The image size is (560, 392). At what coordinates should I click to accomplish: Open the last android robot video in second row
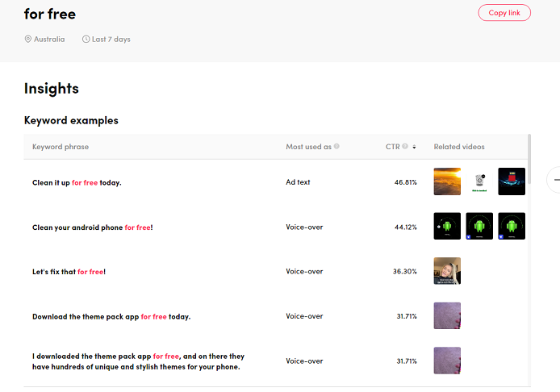tap(512, 227)
